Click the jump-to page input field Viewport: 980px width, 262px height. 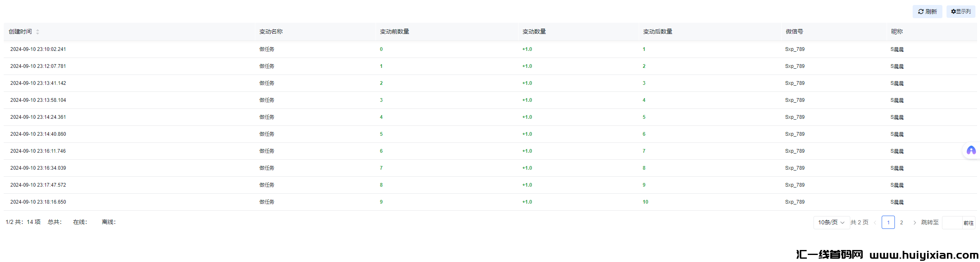tap(952, 223)
